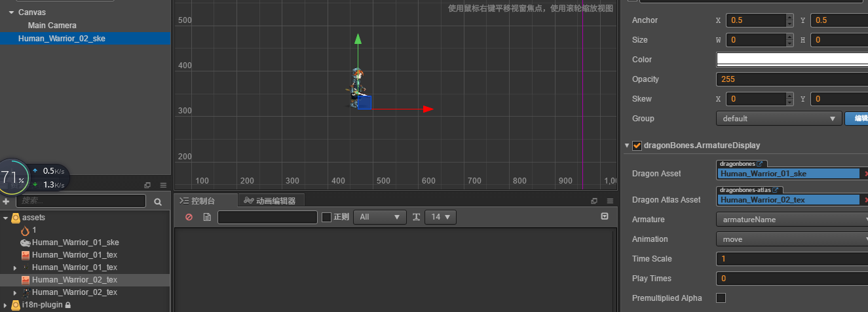Adjust Skew X stepper arrows
This screenshot has height=312, width=868.
(789, 99)
